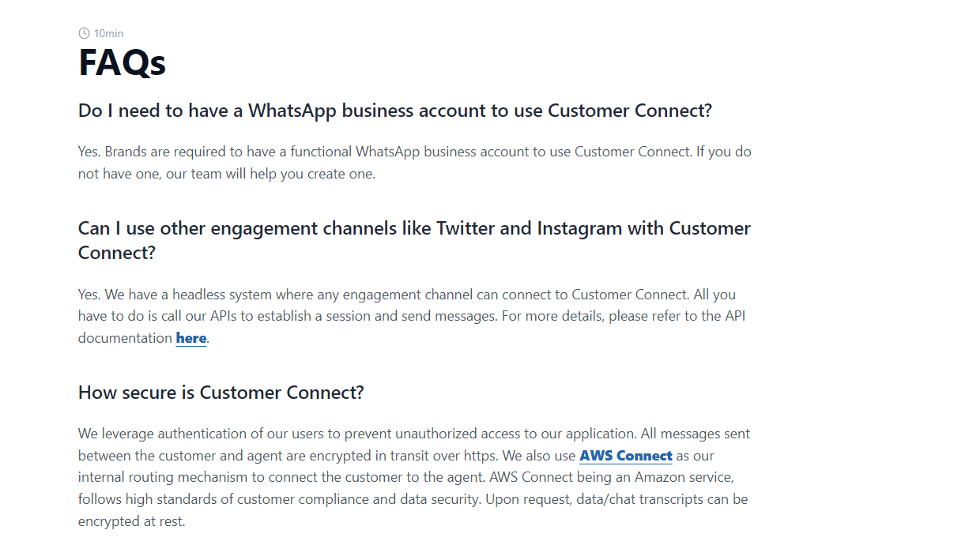Click the word "https" in the security answer

point(482,456)
